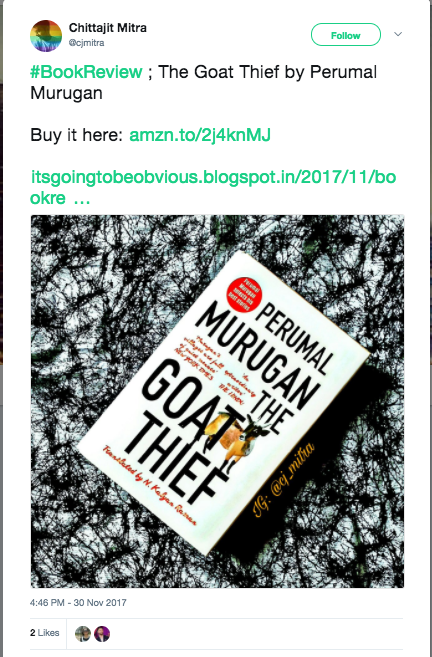
Task: View the 2 Likes list
Action: point(44,633)
